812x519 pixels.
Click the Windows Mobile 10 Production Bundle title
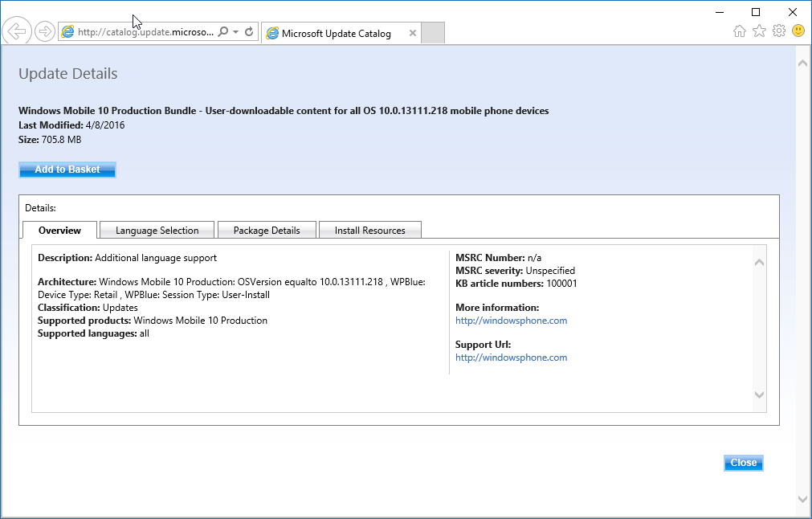(284, 111)
